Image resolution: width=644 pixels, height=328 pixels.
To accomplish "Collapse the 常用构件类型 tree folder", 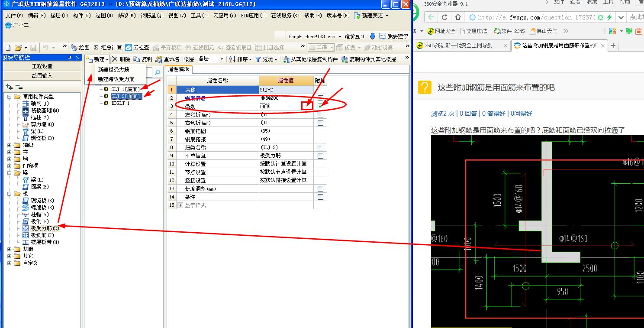I will (x=10, y=97).
